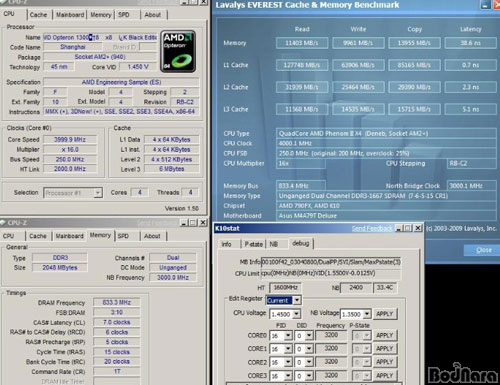
Task: Click APPLY button for CORE3
Action: [x=385, y=376]
